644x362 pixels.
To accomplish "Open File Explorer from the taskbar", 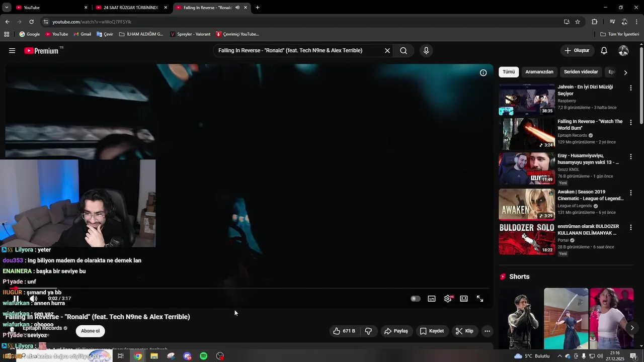I will point(154,356).
